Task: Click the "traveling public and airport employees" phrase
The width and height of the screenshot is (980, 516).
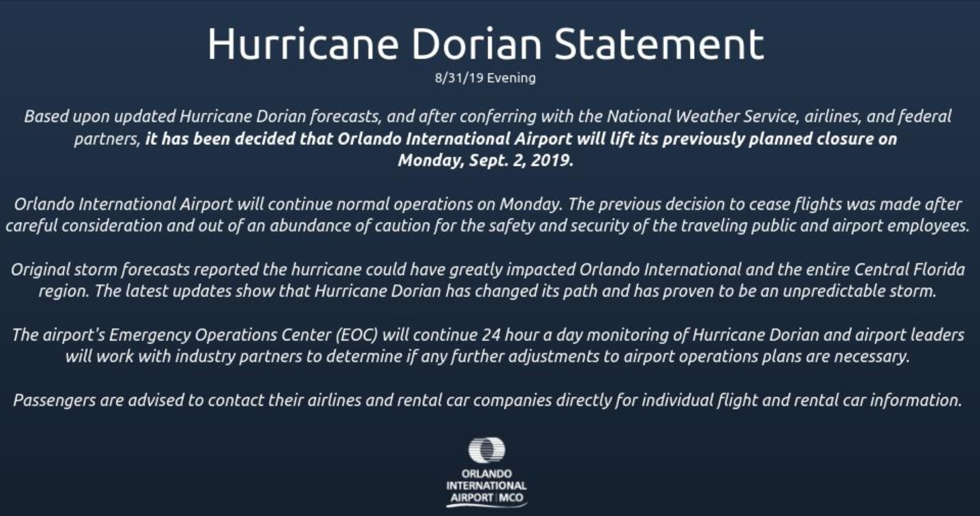Action: click(825, 225)
